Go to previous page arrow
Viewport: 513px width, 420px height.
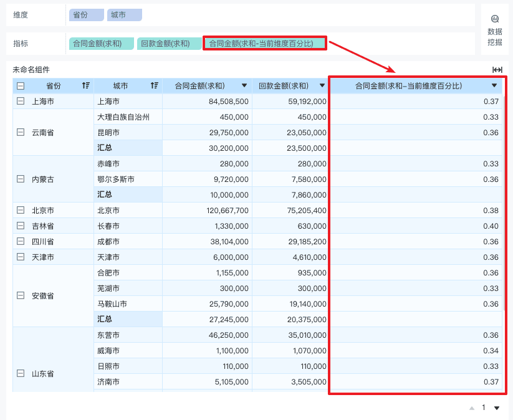click(x=472, y=408)
